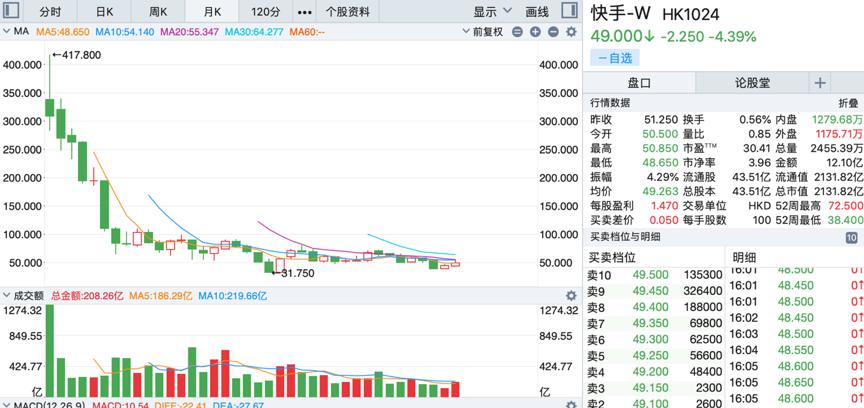864x408 pixels.
Task: Select the 卖6 order row at 49.300
Action: coord(655,339)
